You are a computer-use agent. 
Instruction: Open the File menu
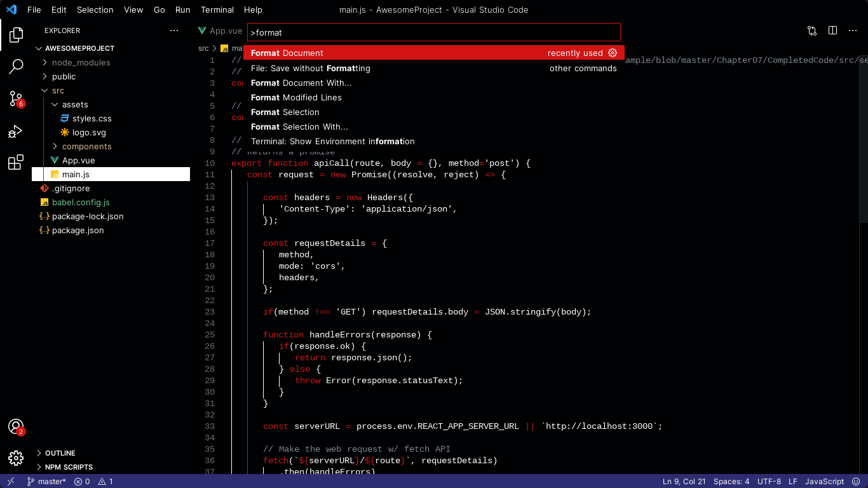[x=34, y=10]
